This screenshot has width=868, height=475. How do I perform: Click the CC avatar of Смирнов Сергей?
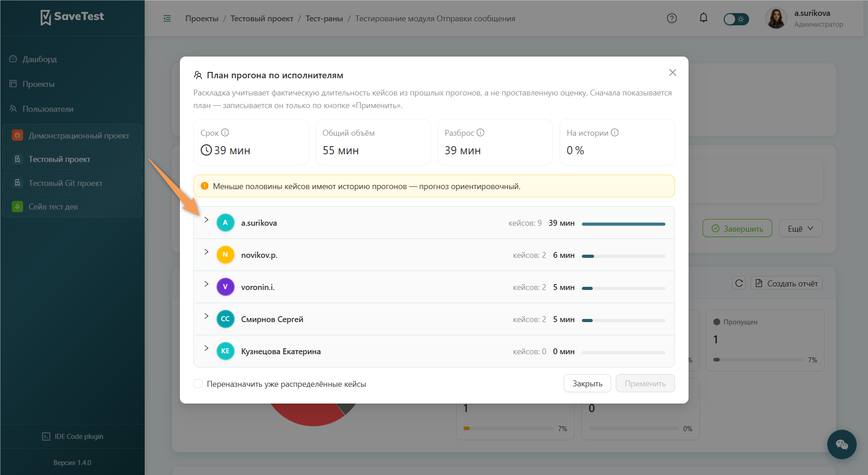[225, 319]
